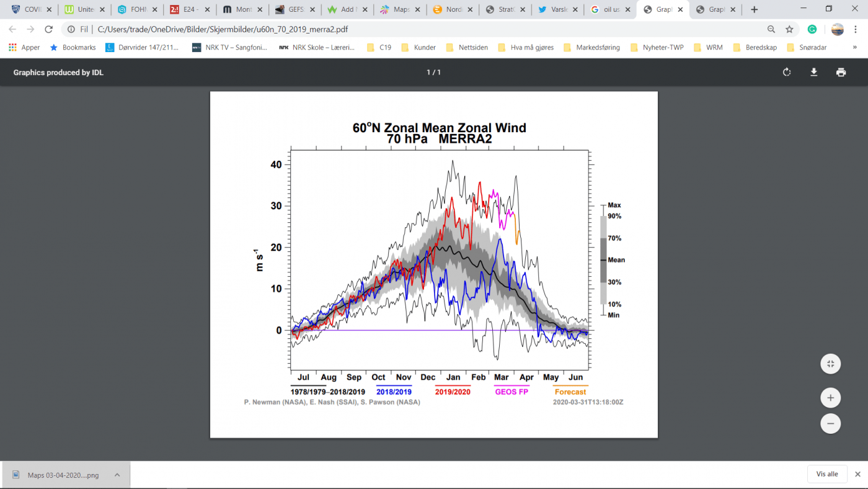Go back to previous page
868x489 pixels.
pyautogui.click(x=12, y=29)
